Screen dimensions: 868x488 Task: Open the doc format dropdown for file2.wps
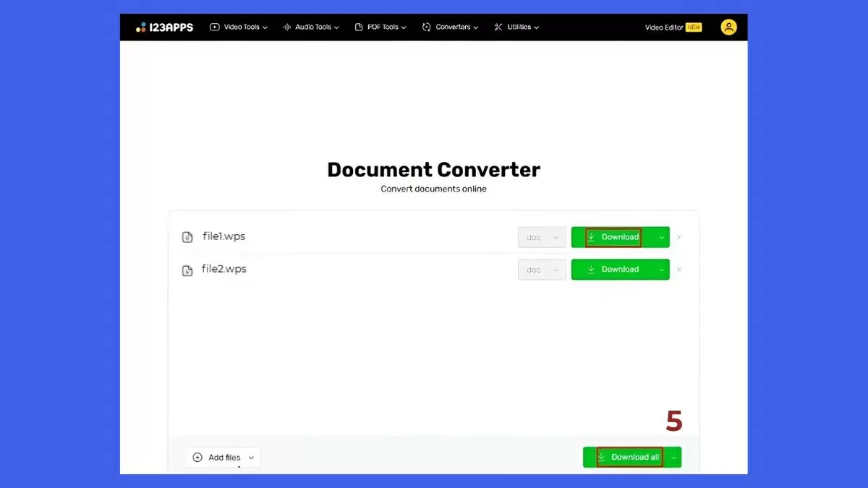(541, 269)
